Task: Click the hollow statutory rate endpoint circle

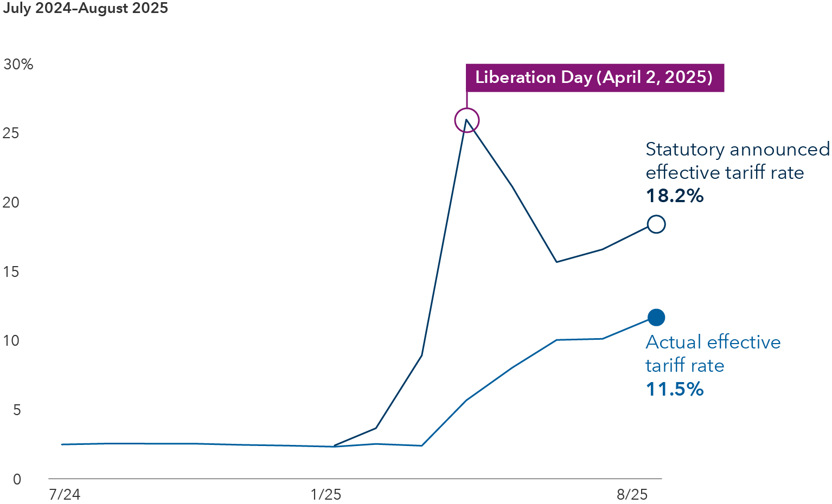Action: pos(656,224)
